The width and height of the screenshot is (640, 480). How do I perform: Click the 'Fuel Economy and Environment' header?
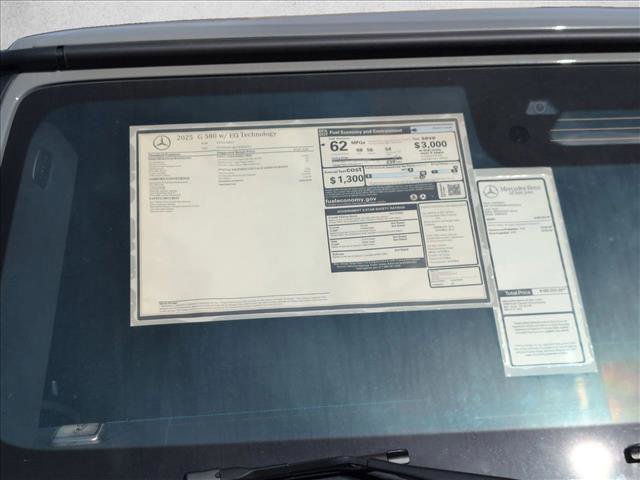click(x=365, y=131)
